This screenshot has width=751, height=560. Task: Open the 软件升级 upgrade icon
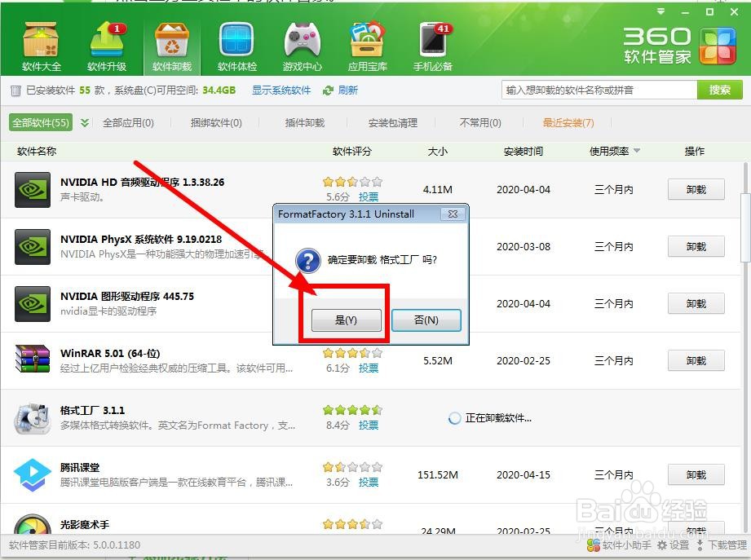107,46
